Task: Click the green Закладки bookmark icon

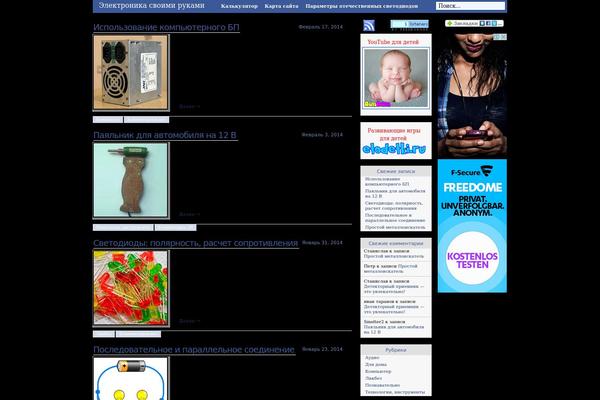Action: (x=450, y=23)
